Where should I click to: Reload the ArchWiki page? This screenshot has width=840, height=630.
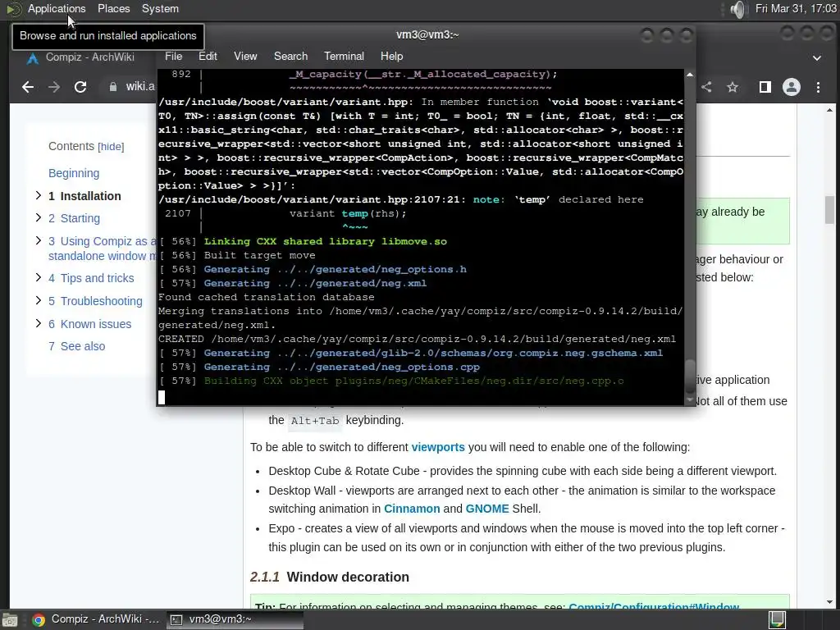[80, 87]
